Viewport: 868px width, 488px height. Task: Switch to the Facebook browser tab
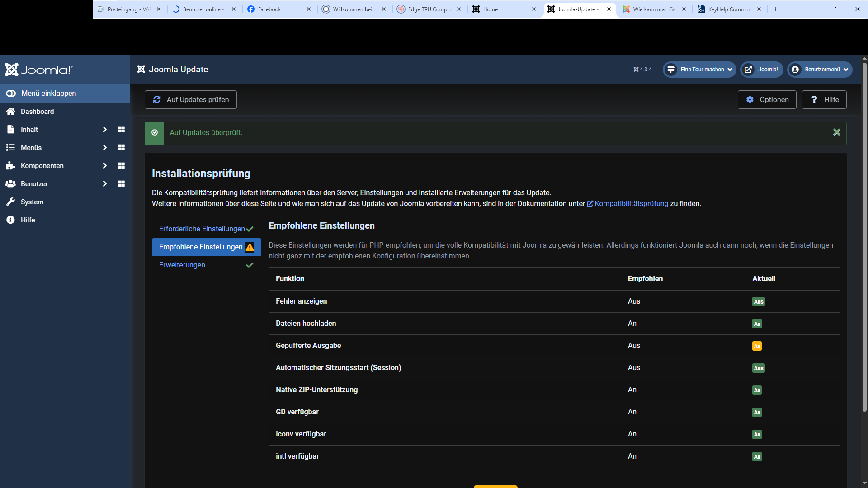(x=269, y=9)
